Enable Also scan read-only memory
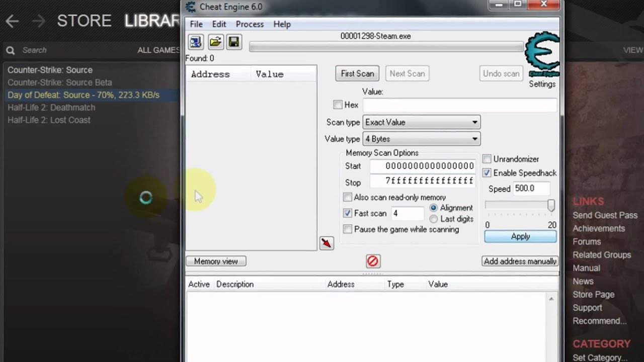The height and width of the screenshot is (362, 644). pos(348,197)
